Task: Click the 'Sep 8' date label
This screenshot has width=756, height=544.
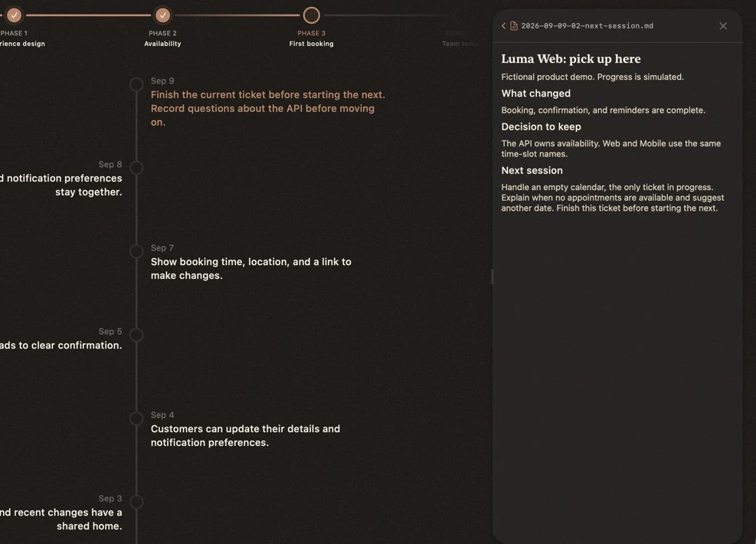Action: pyautogui.click(x=110, y=165)
